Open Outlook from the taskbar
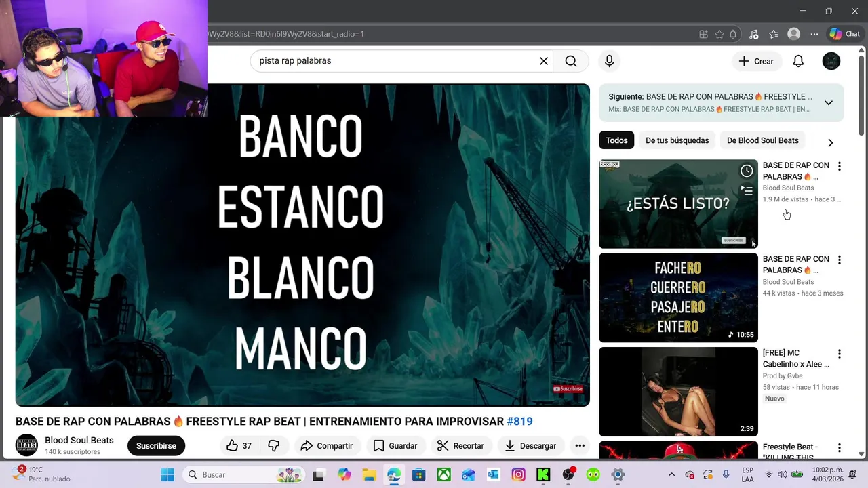The height and width of the screenshot is (488, 868). tap(493, 475)
